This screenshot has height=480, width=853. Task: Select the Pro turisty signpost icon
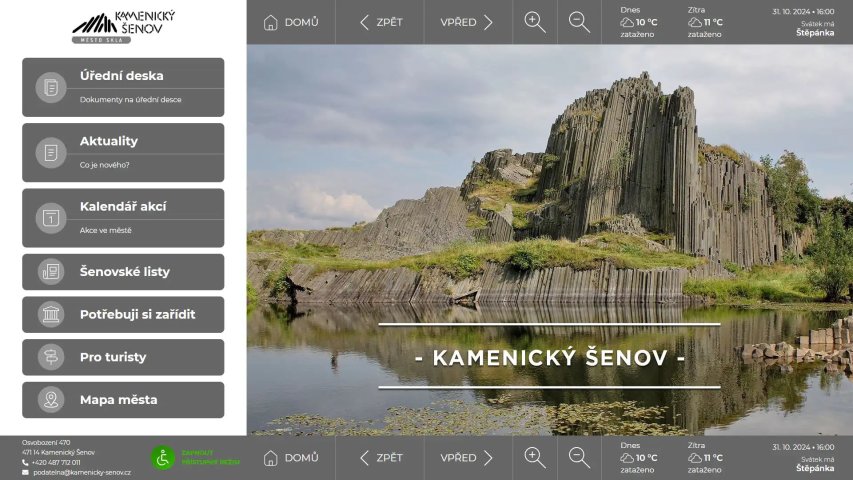(50, 357)
